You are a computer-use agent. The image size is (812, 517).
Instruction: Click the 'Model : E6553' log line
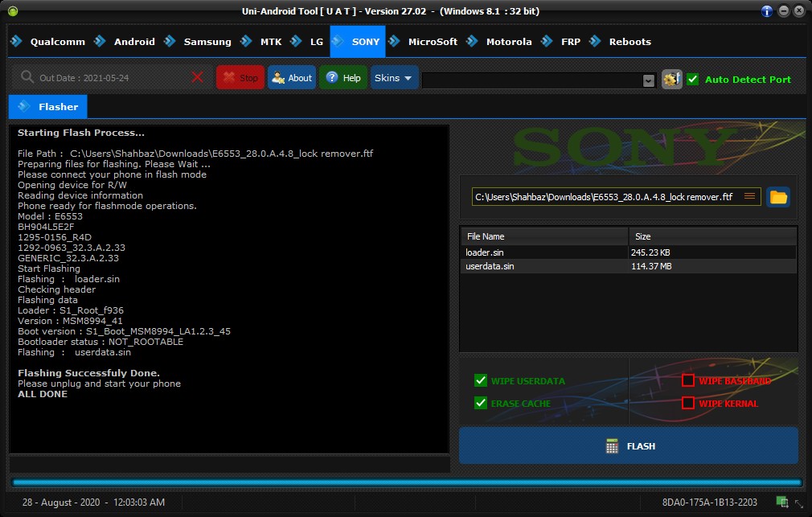pyautogui.click(x=50, y=216)
